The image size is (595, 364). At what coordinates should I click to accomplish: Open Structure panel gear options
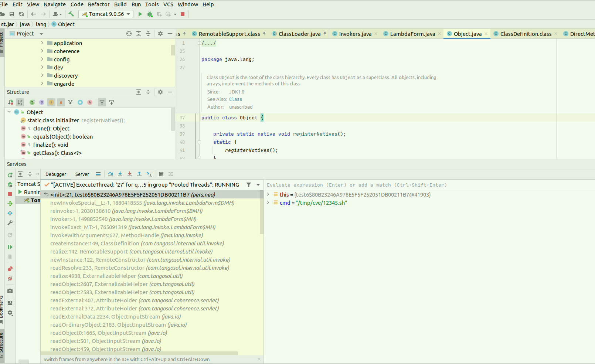pos(160,92)
